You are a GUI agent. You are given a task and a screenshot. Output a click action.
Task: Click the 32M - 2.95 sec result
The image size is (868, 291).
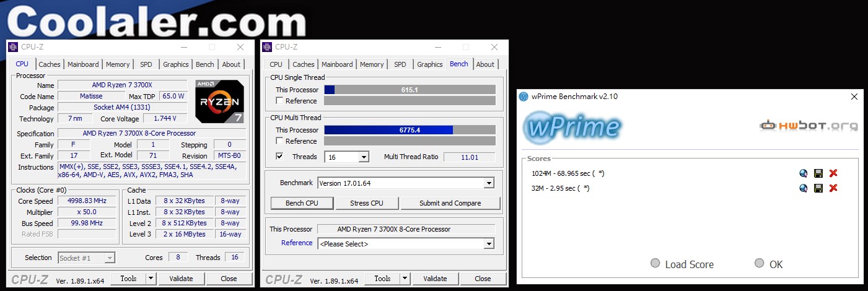point(560,188)
